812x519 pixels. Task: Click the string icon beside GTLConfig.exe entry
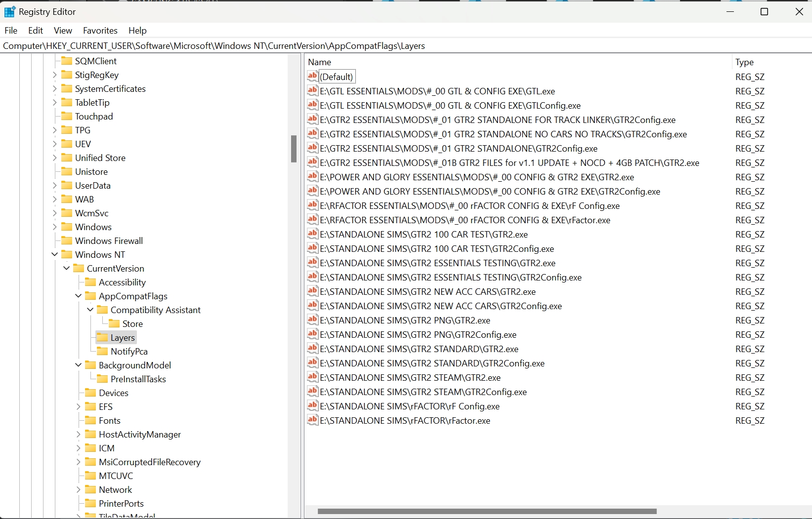(x=312, y=105)
